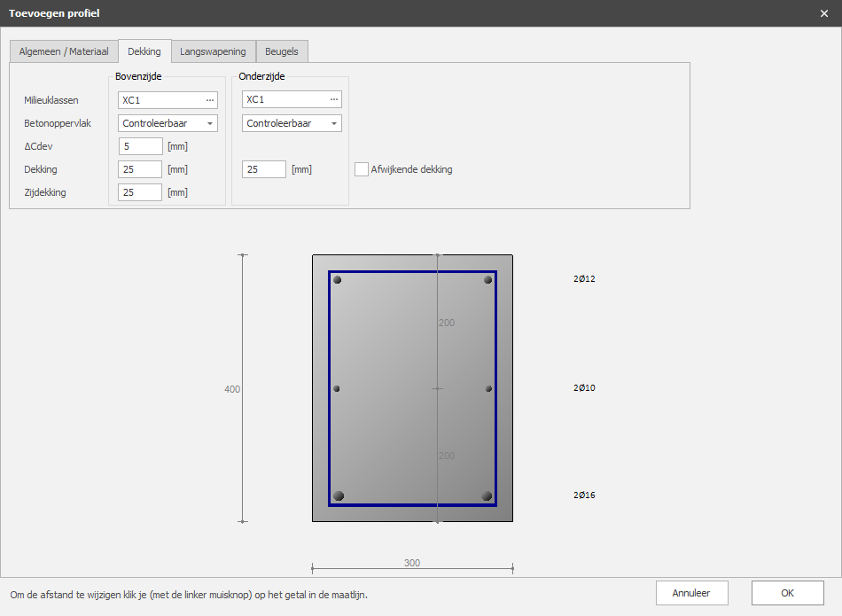Click the Annuleer button
The height and width of the screenshot is (616, 842).
point(691,593)
